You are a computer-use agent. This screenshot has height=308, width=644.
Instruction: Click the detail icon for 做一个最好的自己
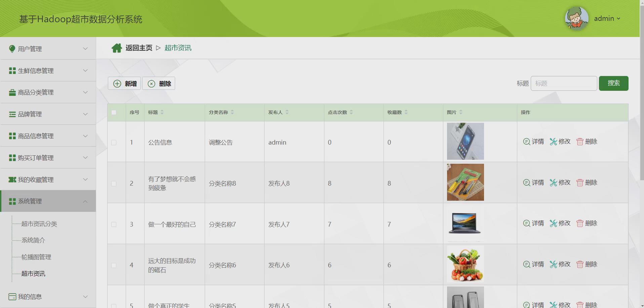click(527, 223)
